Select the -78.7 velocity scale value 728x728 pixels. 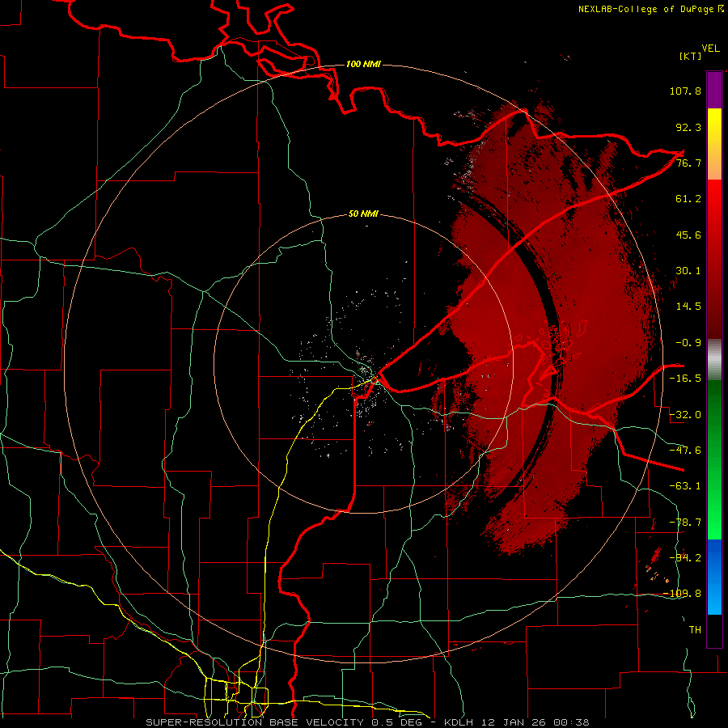[685, 523]
